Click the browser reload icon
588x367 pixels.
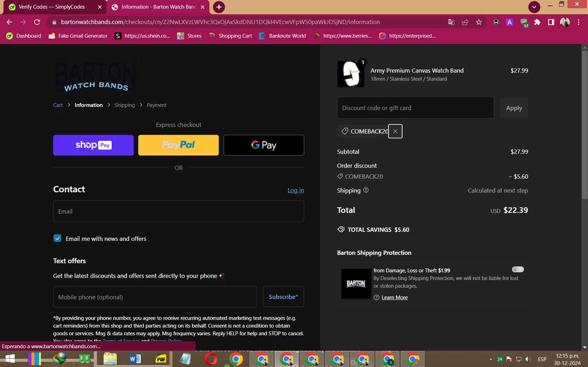[37, 22]
